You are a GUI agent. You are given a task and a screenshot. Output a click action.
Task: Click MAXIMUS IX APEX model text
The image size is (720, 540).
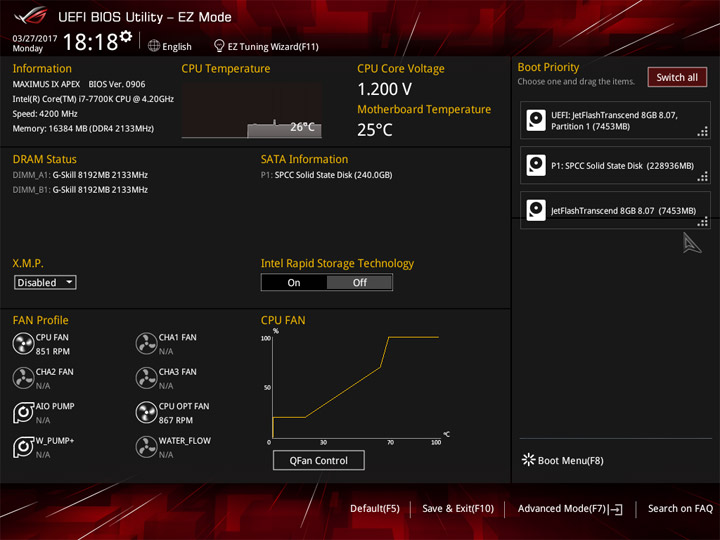pos(46,84)
